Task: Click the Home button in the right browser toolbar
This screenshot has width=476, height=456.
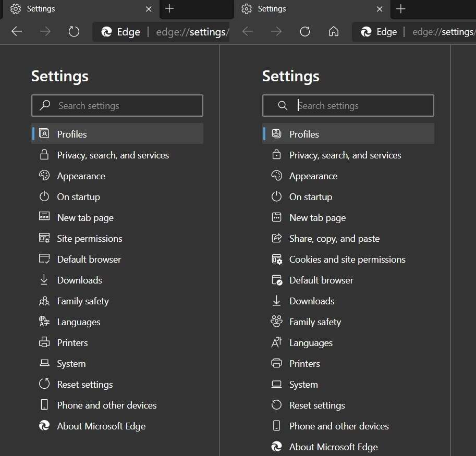Action: click(334, 32)
